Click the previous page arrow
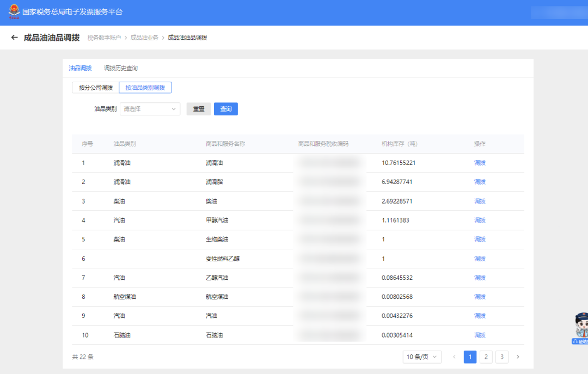This screenshot has width=588, height=374. pyautogui.click(x=454, y=357)
